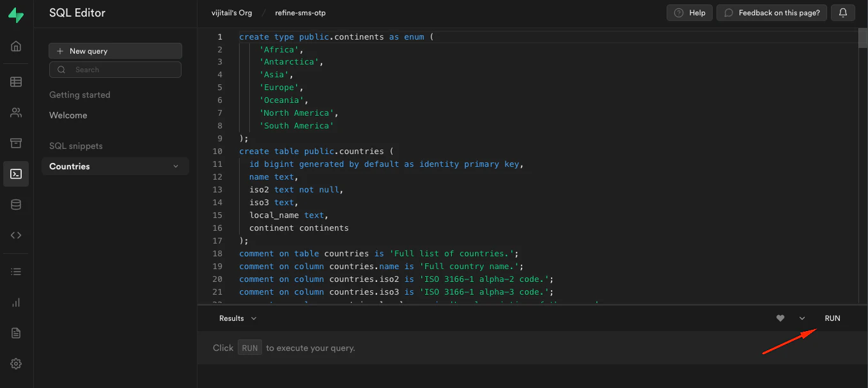This screenshot has width=868, height=388.
Task: Open the Table Editor icon
Action: pos(16,82)
